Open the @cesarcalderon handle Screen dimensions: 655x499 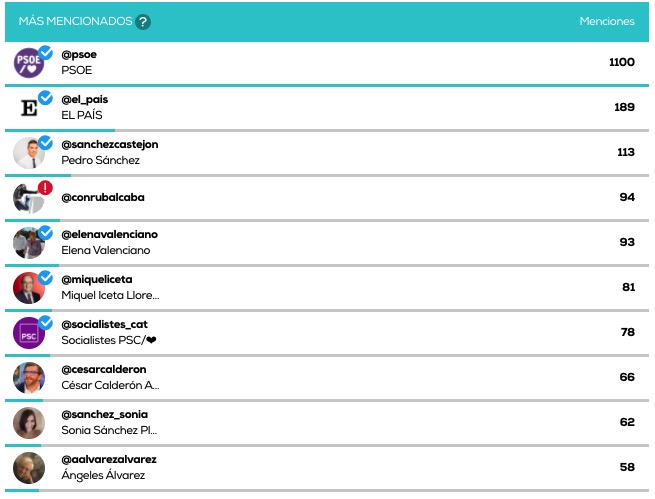coord(104,370)
